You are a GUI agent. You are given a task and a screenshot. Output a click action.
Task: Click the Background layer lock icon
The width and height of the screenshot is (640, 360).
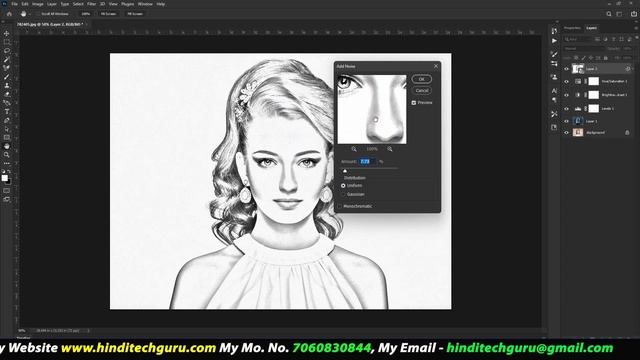[627, 132]
